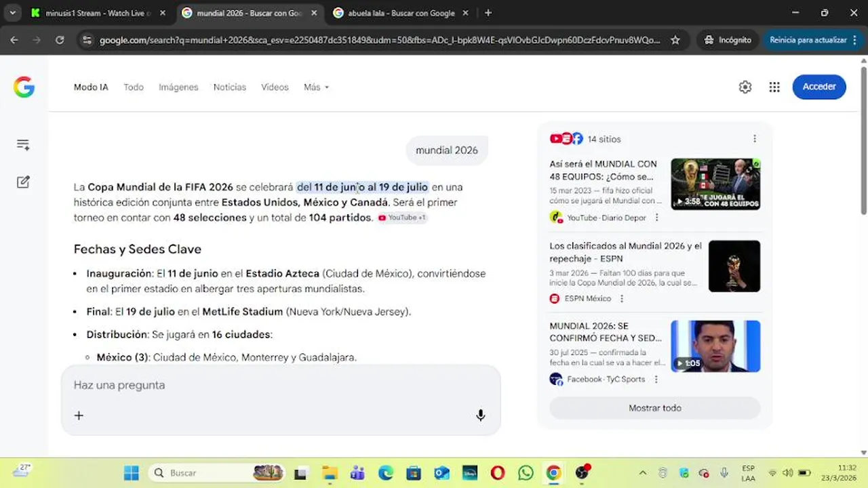Select the Todo search tab

click(x=134, y=87)
